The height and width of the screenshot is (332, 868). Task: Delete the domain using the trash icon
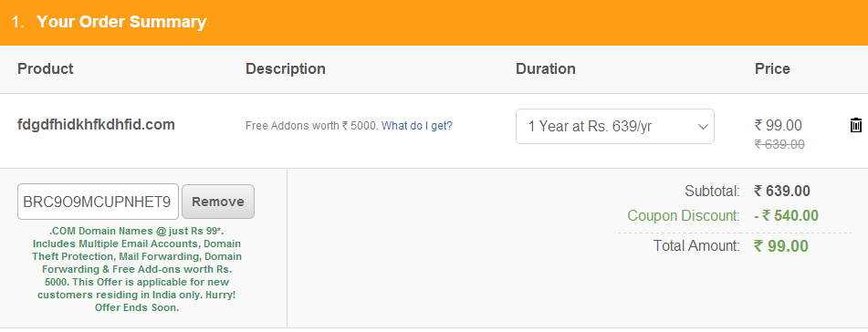click(855, 125)
